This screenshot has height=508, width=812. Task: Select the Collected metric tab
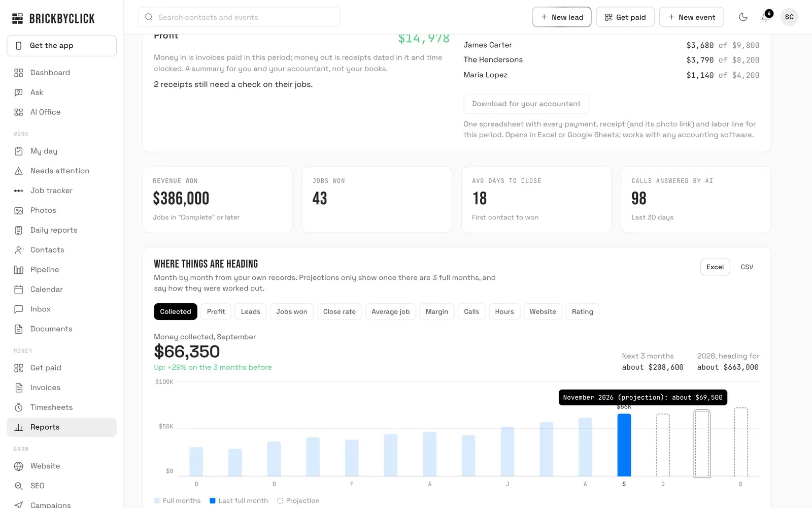176,312
